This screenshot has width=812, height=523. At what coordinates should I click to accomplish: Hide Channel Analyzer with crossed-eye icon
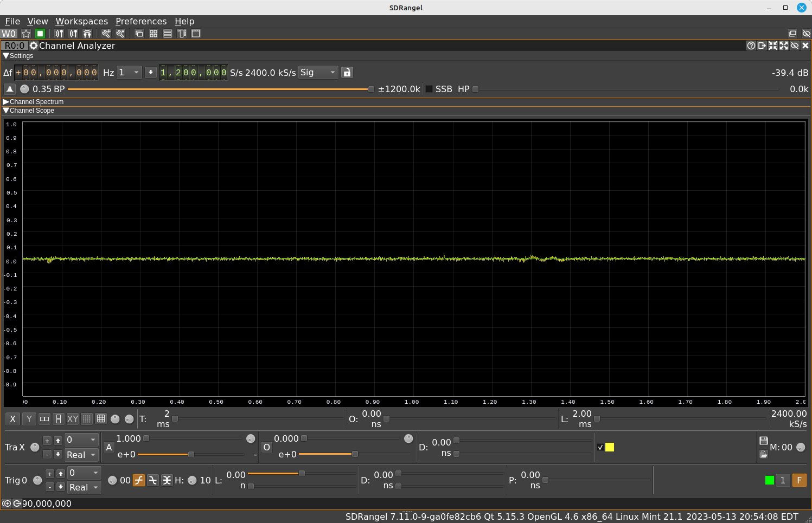coord(795,46)
